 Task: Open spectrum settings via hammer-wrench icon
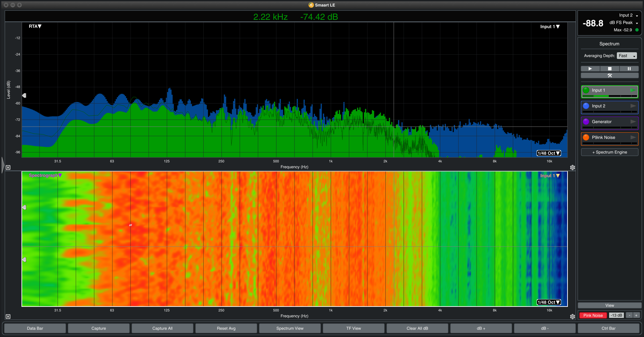click(x=609, y=75)
